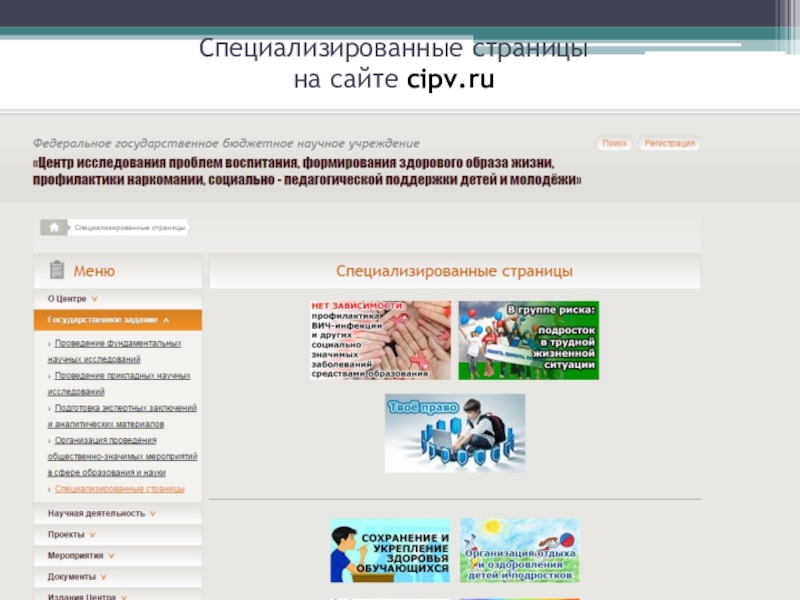Expand the О Центре menu item
This screenshot has width=800, height=600.
(118, 299)
